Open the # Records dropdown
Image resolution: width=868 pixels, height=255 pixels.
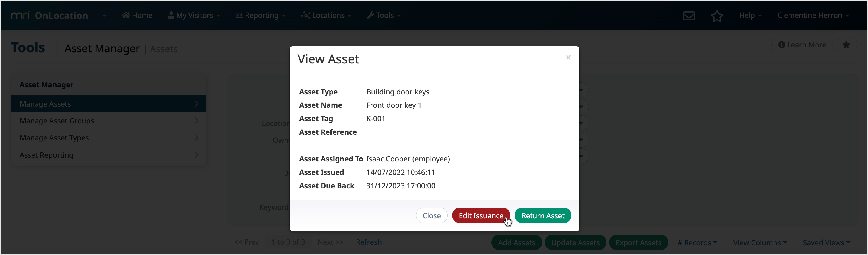pyautogui.click(x=697, y=243)
